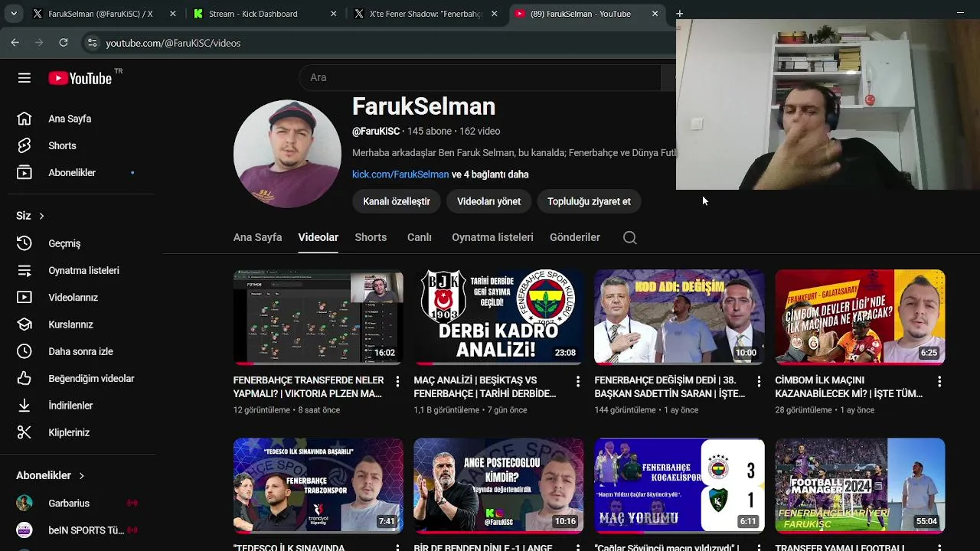Open the Abonelikler subscriptions icon
Image resolution: width=980 pixels, height=551 pixels.
point(24,173)
